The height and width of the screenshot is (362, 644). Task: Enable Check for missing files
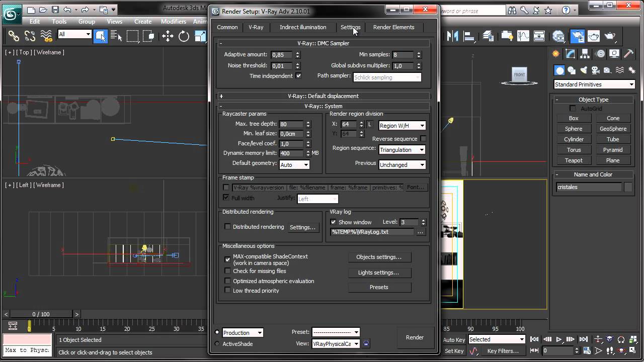pyautogui.click(x=227, y=271)
